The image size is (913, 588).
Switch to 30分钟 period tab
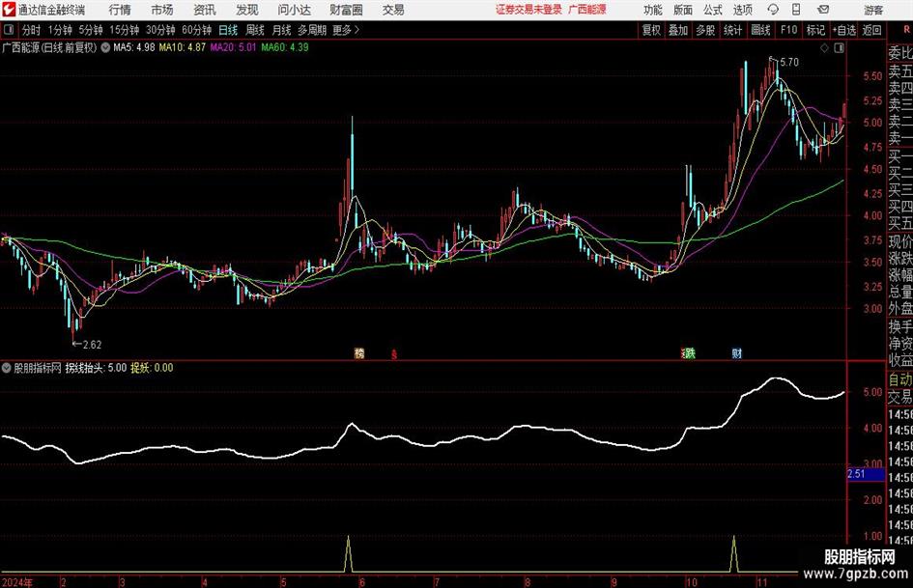160,30
